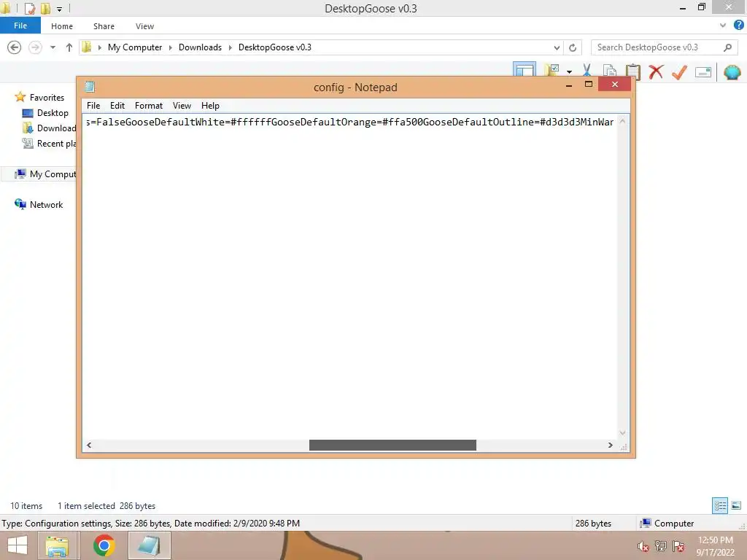
Task: Open Notepad Edit menu
Action: pyautogui.click(x=117, y=106)
